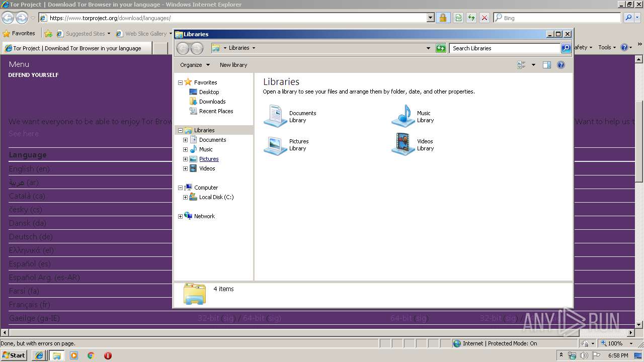Viewport: 644px width, 362px height.
Task: Show hidden tray icons arrow
Action: pos(561,355)
